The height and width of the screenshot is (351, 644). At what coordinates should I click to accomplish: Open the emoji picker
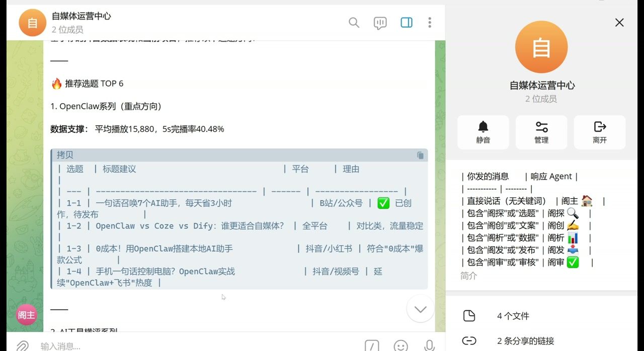[400, 345]
